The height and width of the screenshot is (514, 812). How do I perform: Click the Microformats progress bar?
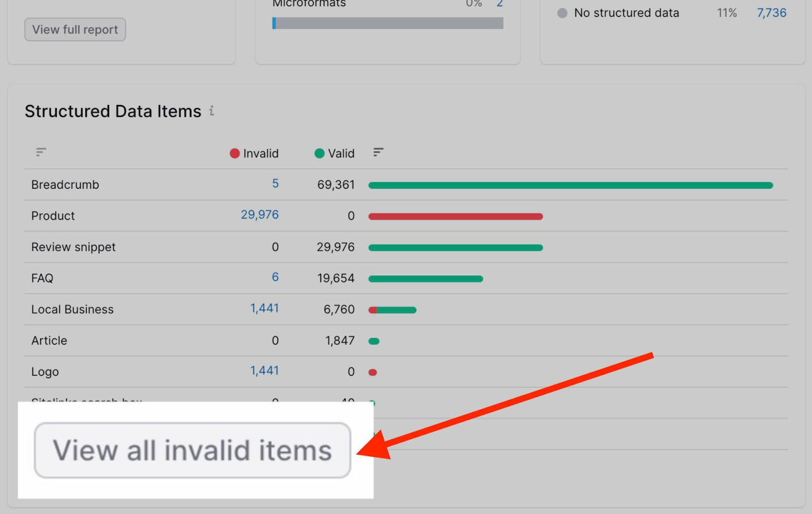tap(388, 23)
